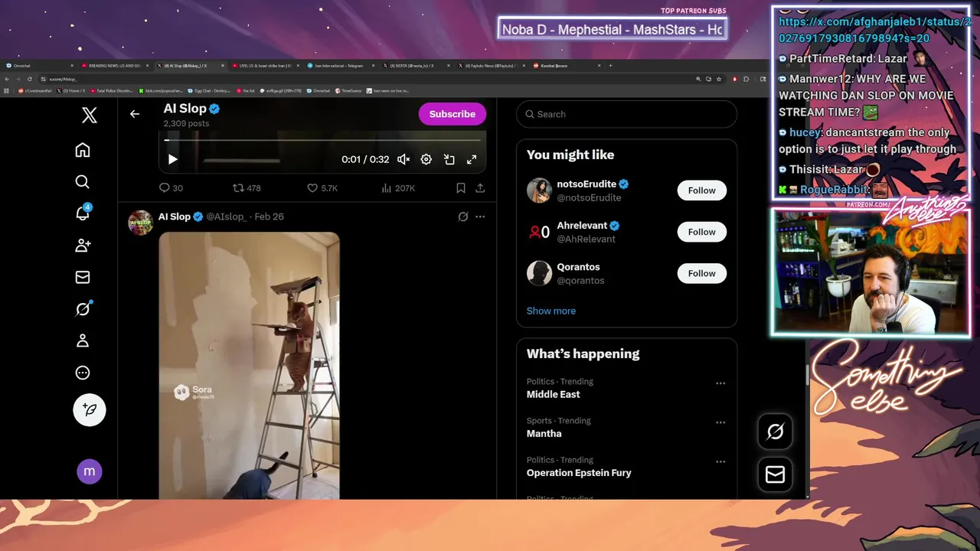Image resolution: width=980 pixels, height=551 pixels.
Task: Open Middle East trending topic
Action: 553,394
